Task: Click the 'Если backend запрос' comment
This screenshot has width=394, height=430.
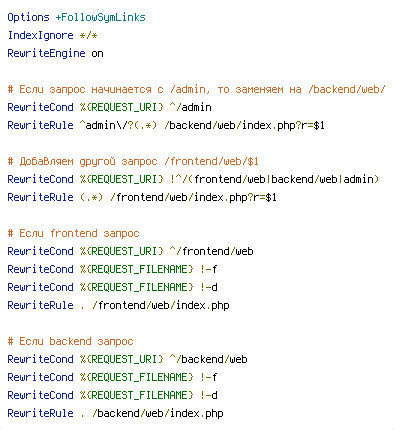Action: 70,341
